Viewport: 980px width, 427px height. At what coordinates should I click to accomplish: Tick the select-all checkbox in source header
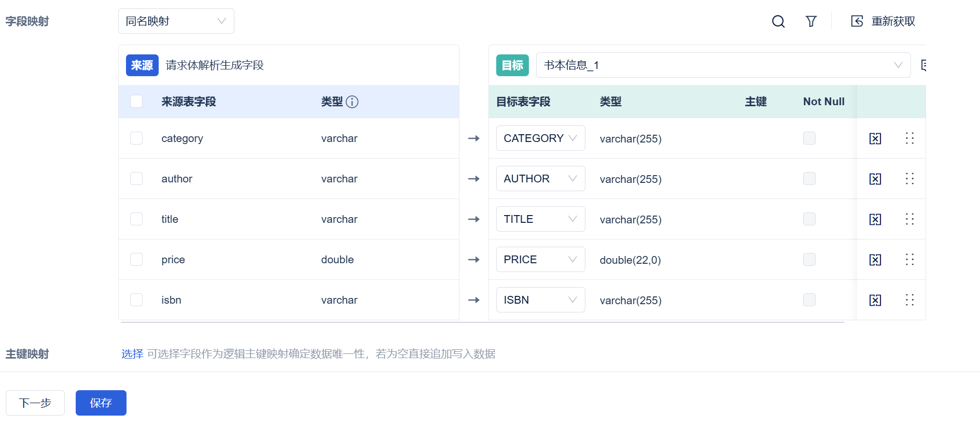(136, 101)
